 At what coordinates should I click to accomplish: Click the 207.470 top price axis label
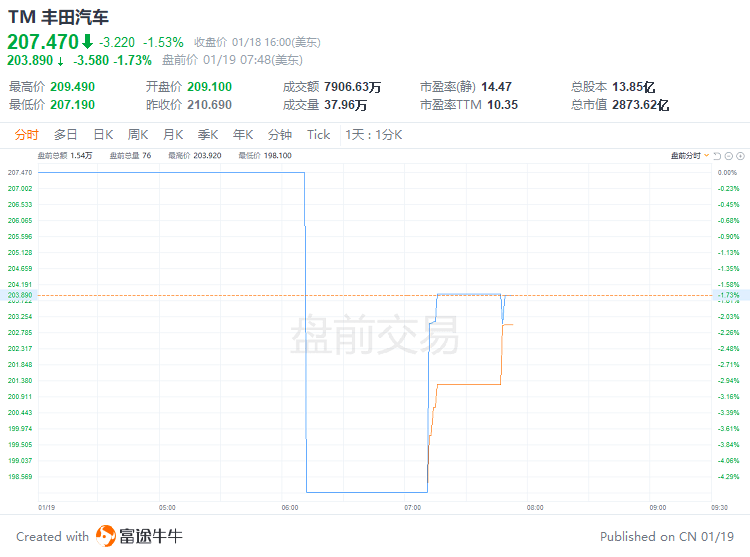coord(20,172)
